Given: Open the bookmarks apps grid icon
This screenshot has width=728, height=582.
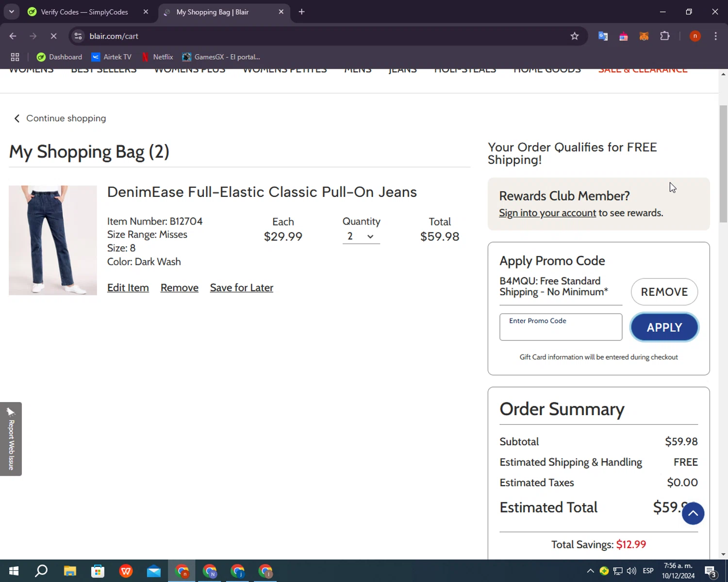Looking at the screenshot, I should [x=15, y=57].
